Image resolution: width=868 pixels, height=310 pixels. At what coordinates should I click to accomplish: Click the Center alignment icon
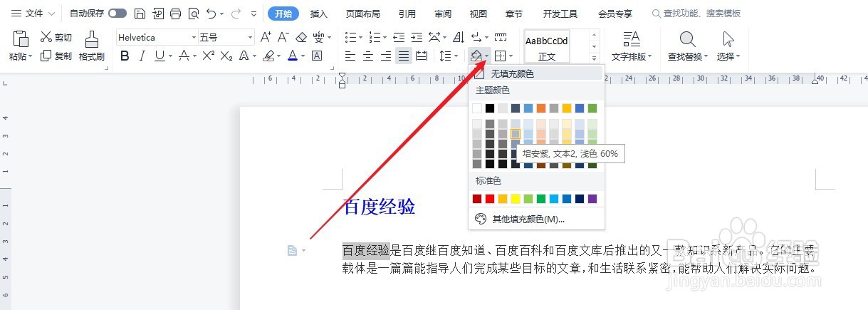click(x=368, y=56)
